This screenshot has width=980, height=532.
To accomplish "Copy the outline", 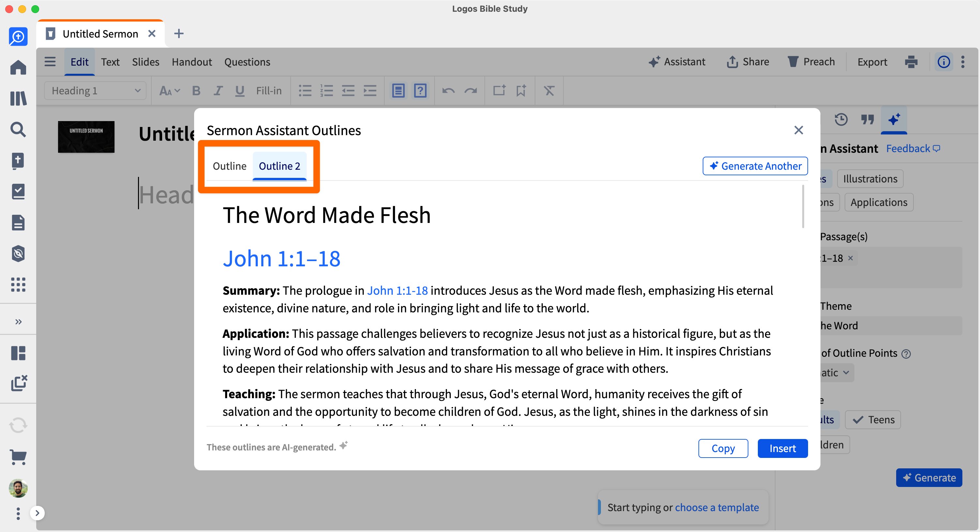I will [x=723, y=448].
